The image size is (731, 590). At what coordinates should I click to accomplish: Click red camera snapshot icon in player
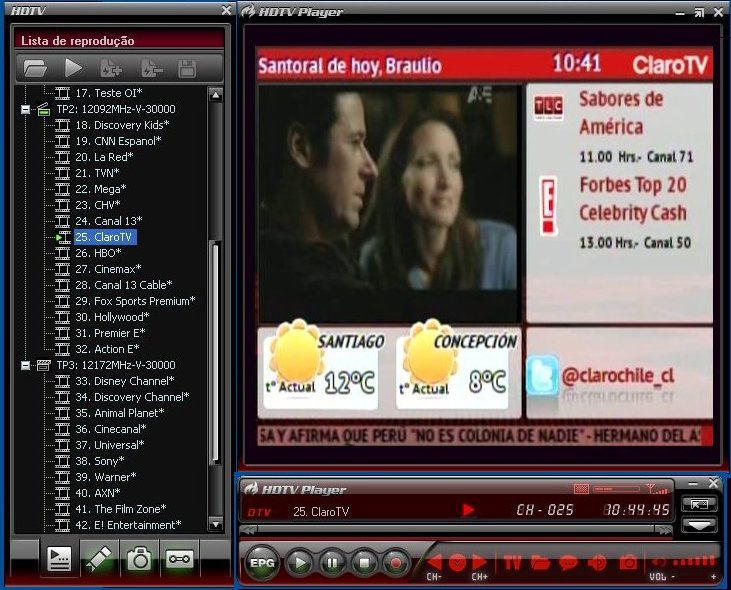(x=628, y=563)
